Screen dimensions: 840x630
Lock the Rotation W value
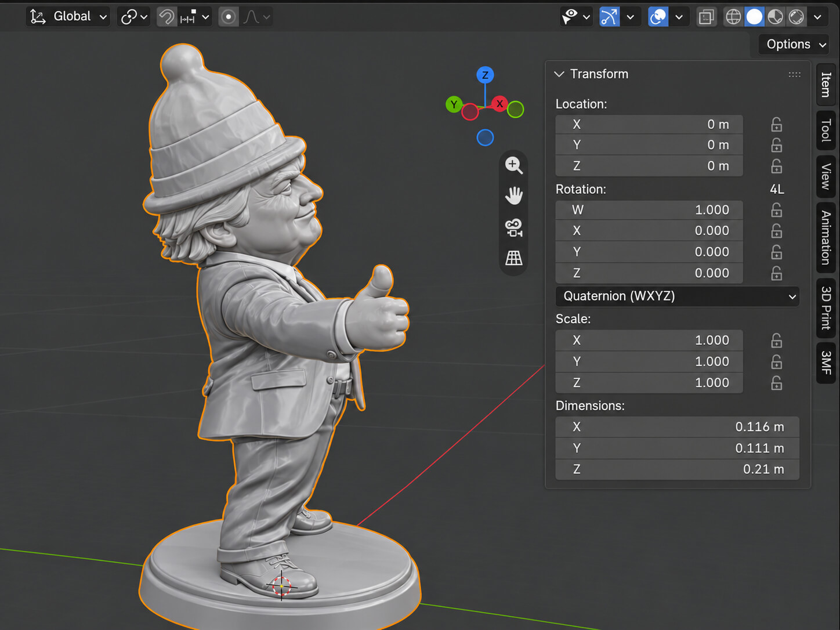(x=776, y=210)
